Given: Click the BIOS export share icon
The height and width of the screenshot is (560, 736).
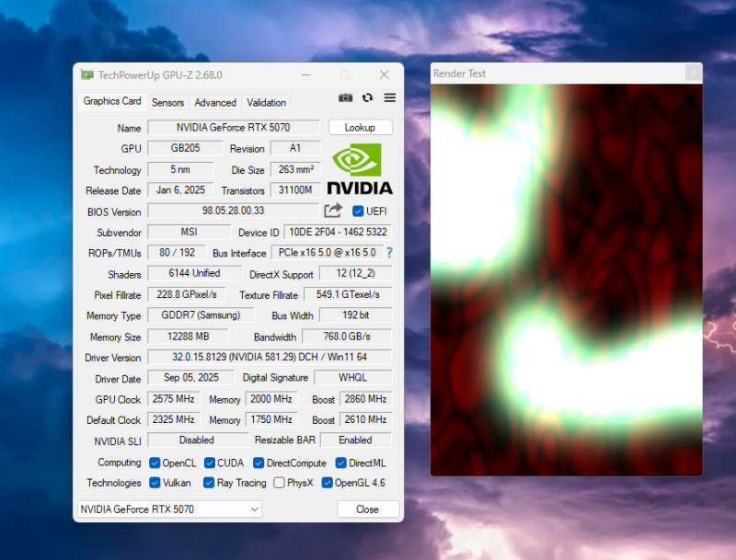Looking at the screenshot, I should click(333, 211).
